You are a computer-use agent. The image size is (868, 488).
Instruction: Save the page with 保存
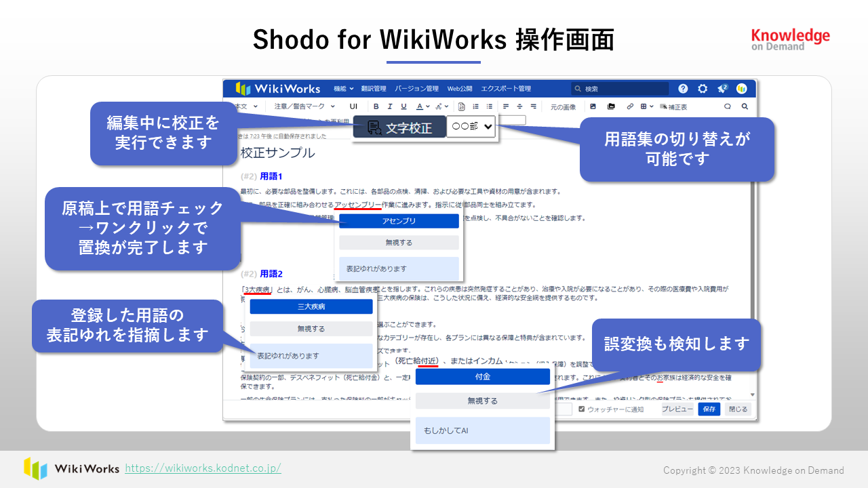(x=709, y=409)
